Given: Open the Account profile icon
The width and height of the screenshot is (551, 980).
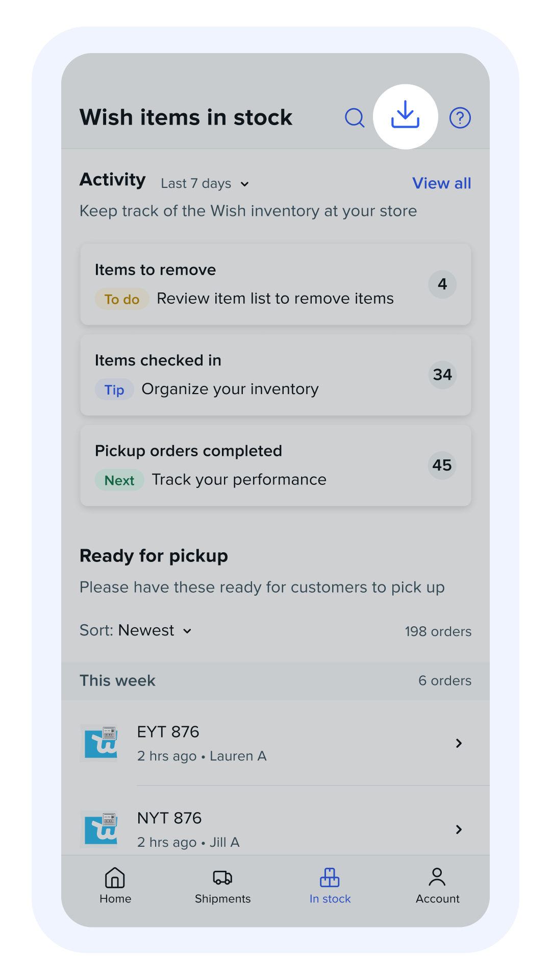Looking at the screenshot, I should [437, 878].
